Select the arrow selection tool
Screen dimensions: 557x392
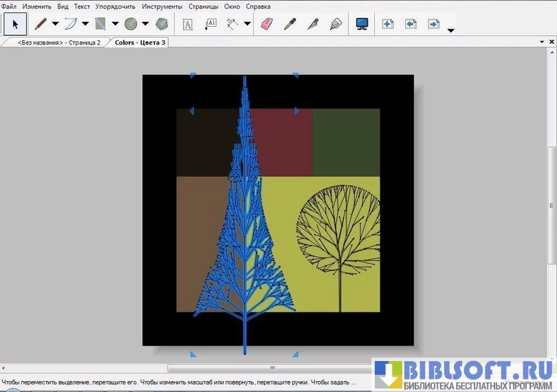[x=16, y=24]
